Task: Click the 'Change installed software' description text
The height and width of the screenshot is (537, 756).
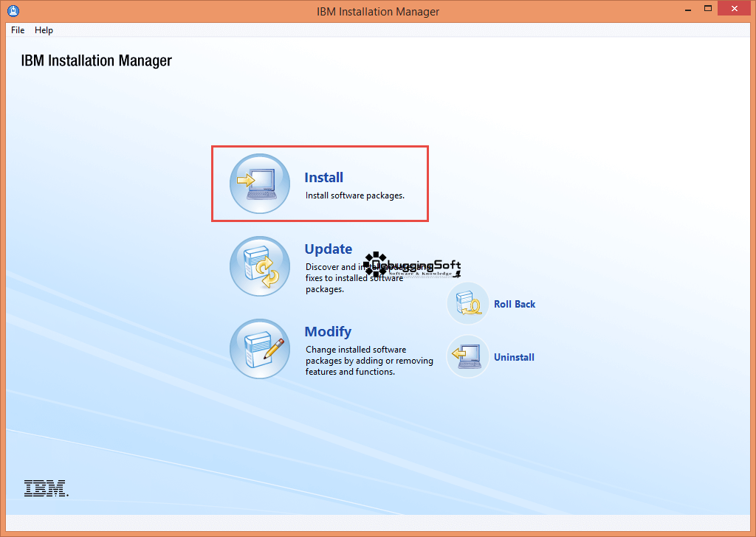Action: coord(369,361)
